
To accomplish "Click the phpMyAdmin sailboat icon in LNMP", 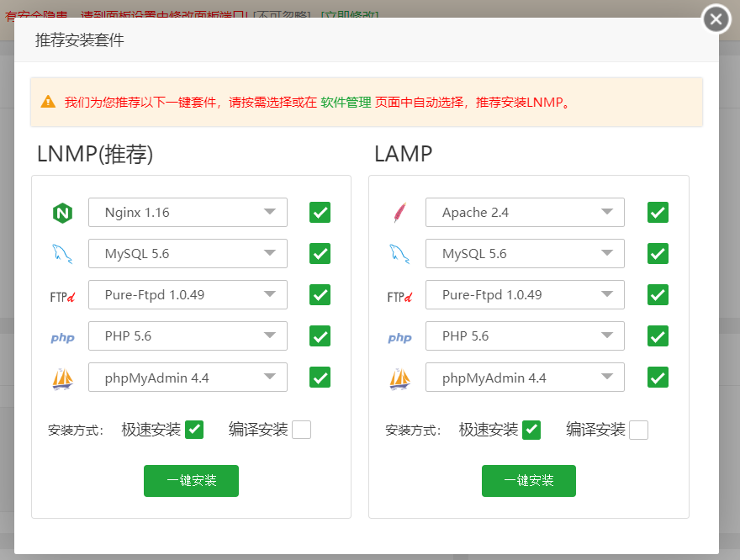I will pos(62,378).
